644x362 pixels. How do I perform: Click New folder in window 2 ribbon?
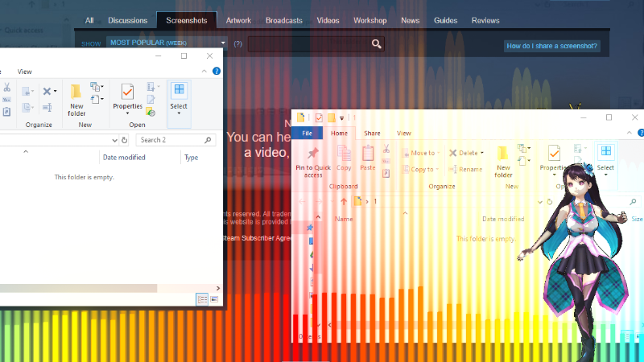click(x=76, y=100)
